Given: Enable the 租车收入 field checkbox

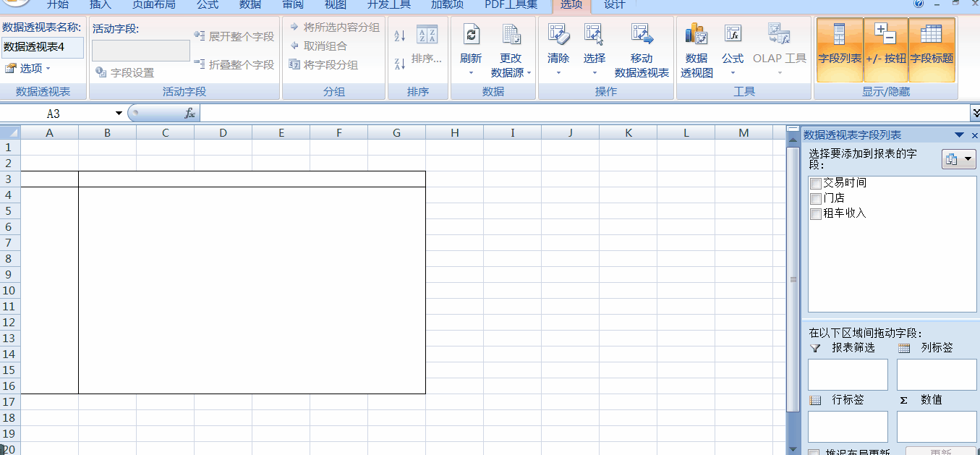Looking at the screenshot, I should click(815, 214).
